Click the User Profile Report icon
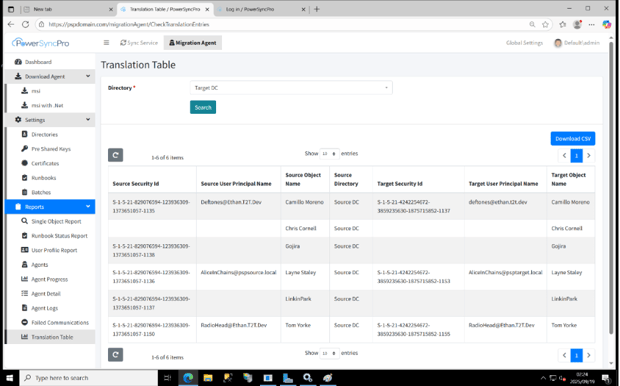 tap(25, 250)
